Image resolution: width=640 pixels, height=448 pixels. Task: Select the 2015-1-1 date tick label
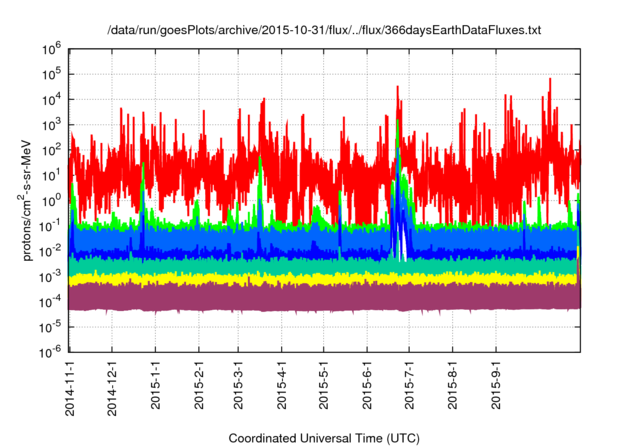coord(156,385)
